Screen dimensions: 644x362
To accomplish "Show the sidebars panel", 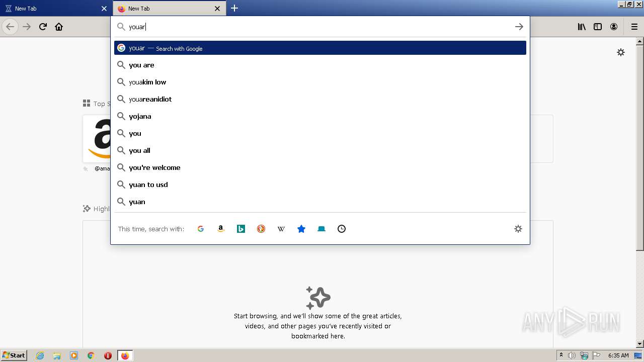I will 598,27.
